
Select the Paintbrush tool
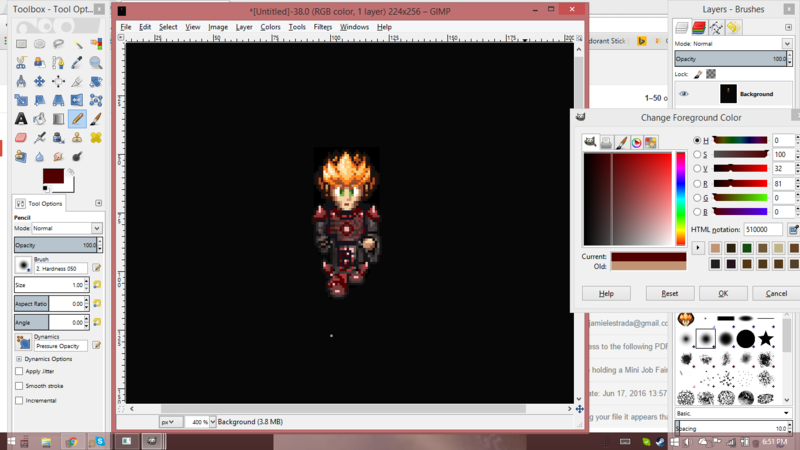pos(95,119)
